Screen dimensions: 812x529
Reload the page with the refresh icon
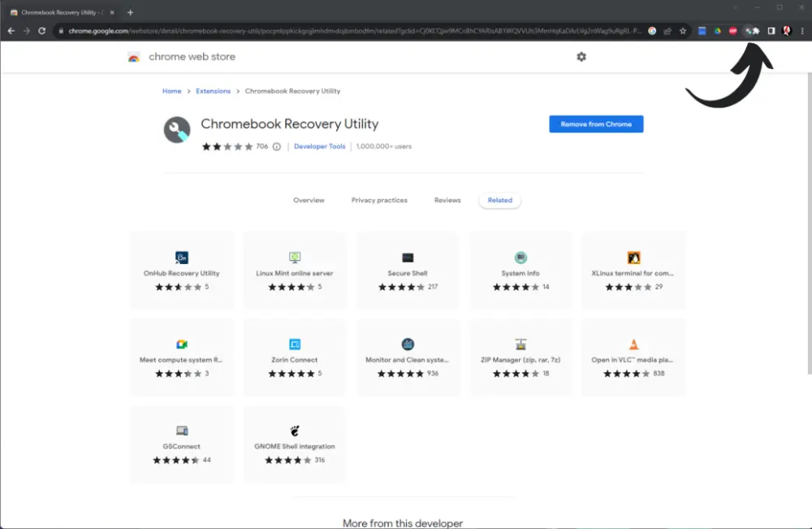[42, 31]
